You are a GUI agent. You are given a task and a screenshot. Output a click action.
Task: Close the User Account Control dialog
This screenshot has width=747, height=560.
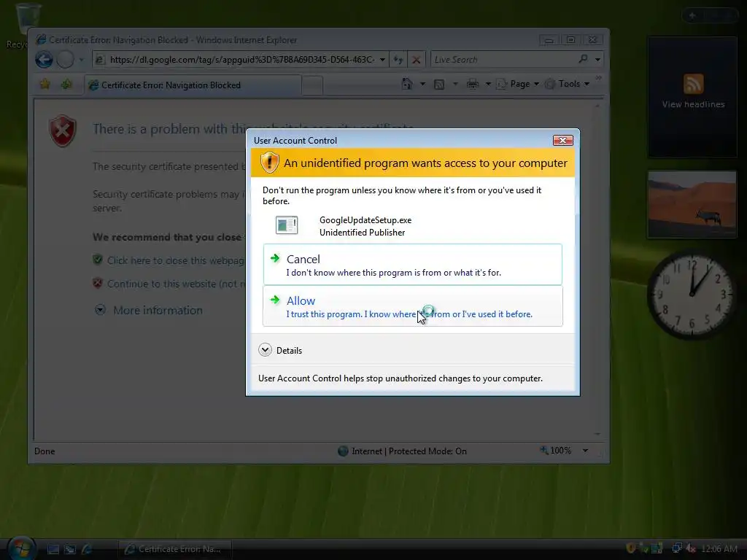562,140
